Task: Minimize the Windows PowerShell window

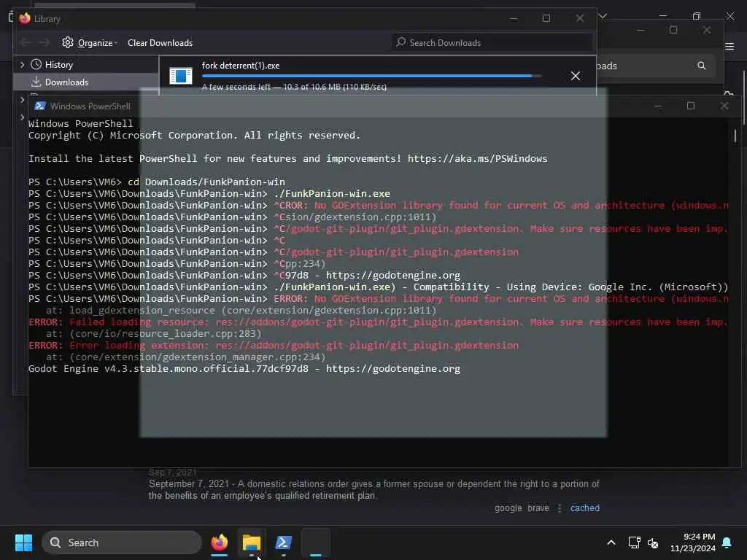Action: (658, 106)
